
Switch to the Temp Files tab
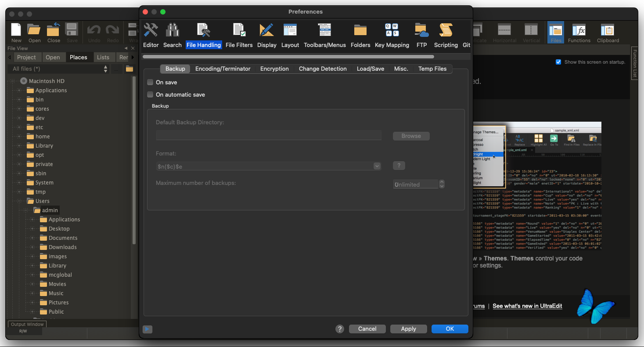(x=432, y=69)
